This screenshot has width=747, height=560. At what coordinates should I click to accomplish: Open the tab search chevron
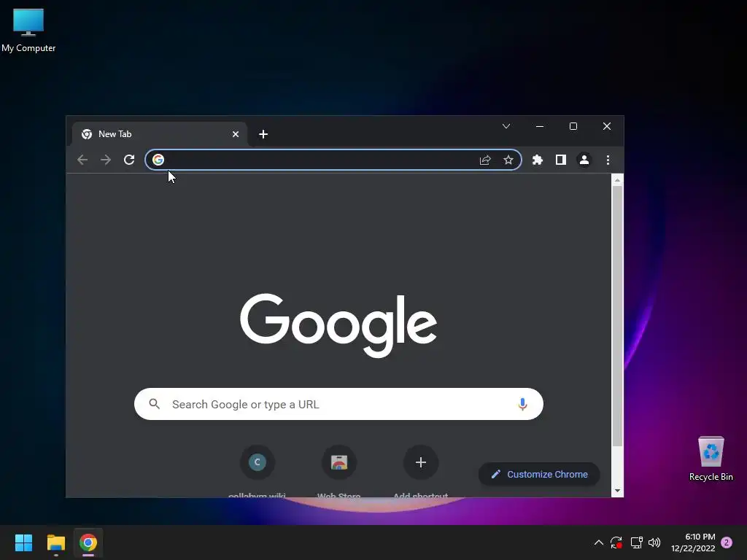(x=506, y=126)
